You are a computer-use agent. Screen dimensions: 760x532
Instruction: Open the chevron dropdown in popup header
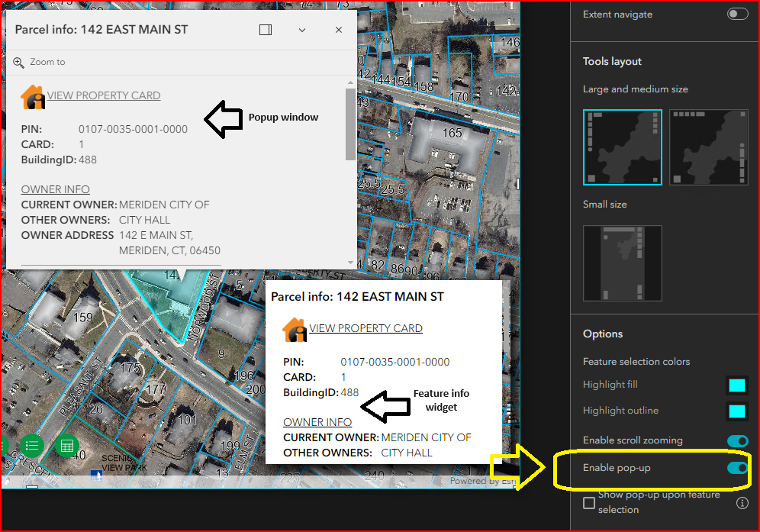click(301, 29)
